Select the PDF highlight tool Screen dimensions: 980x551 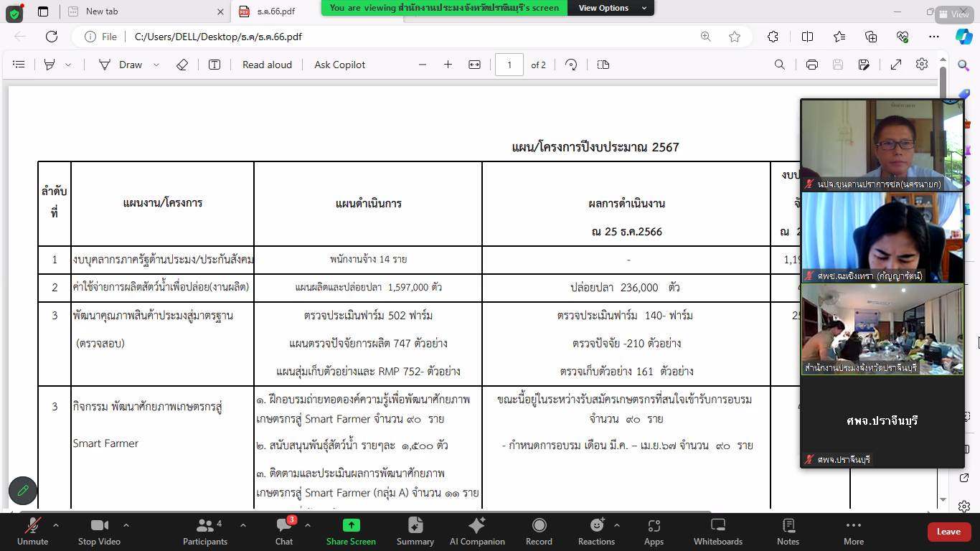point(50,65)
